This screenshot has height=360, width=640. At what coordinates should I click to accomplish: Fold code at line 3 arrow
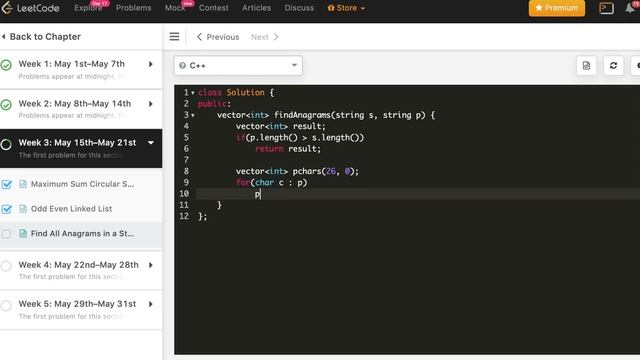click(193, 116)
